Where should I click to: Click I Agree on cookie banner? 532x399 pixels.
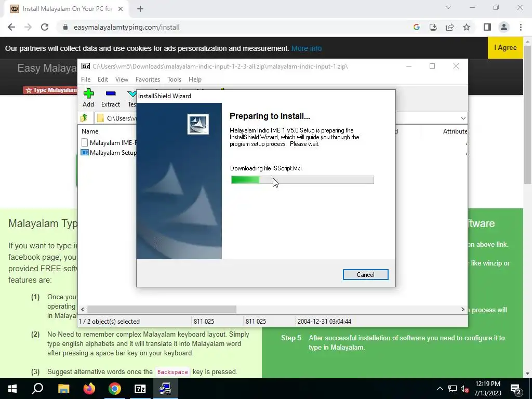505,48
